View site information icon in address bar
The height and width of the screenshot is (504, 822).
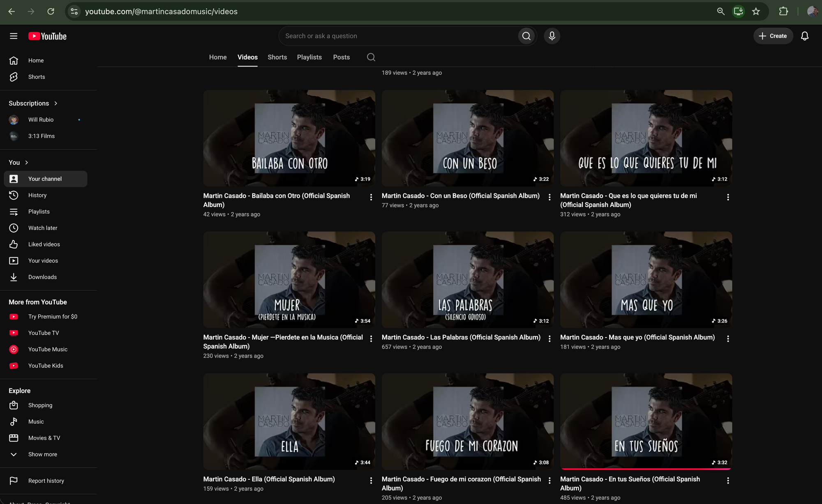click(74, 12)
